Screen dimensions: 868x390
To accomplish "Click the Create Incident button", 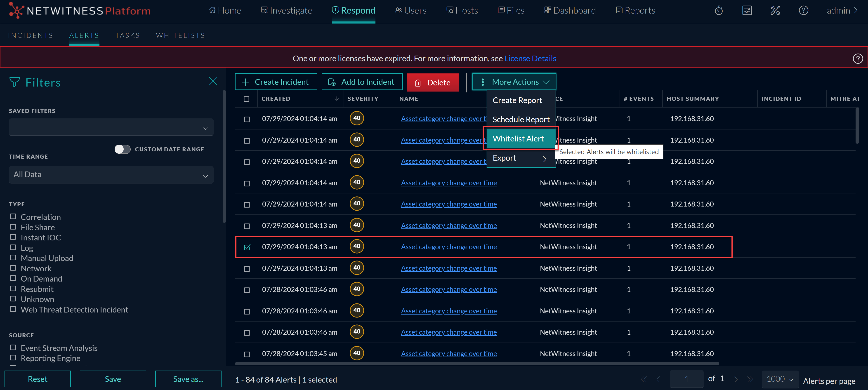I will click(276, 82).
